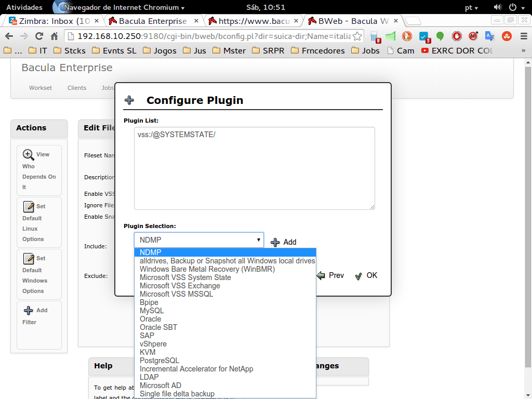532x399 pixels.
Task: Open EXRC DOR COL bookmark
Action: click(x=457, y=50)
